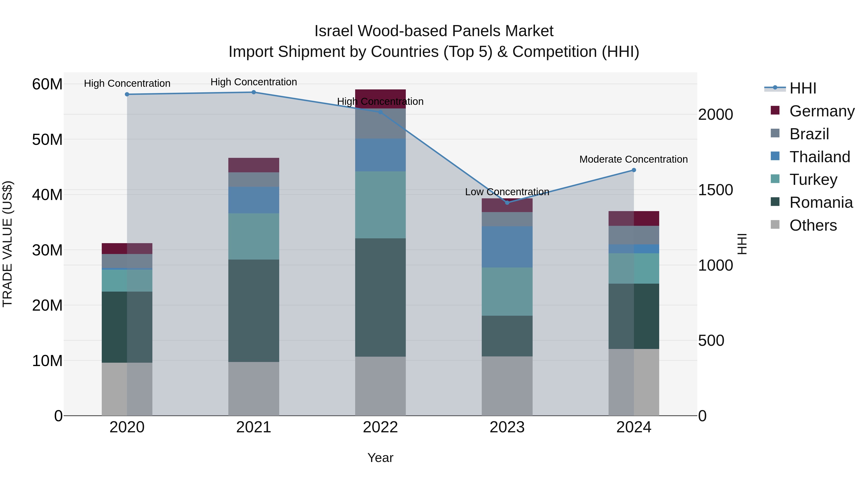The image size is (868, 488).
Task: Click the Import Shipment by Countries subtitle
Action: pyautogui.click(x=434, y=52)
